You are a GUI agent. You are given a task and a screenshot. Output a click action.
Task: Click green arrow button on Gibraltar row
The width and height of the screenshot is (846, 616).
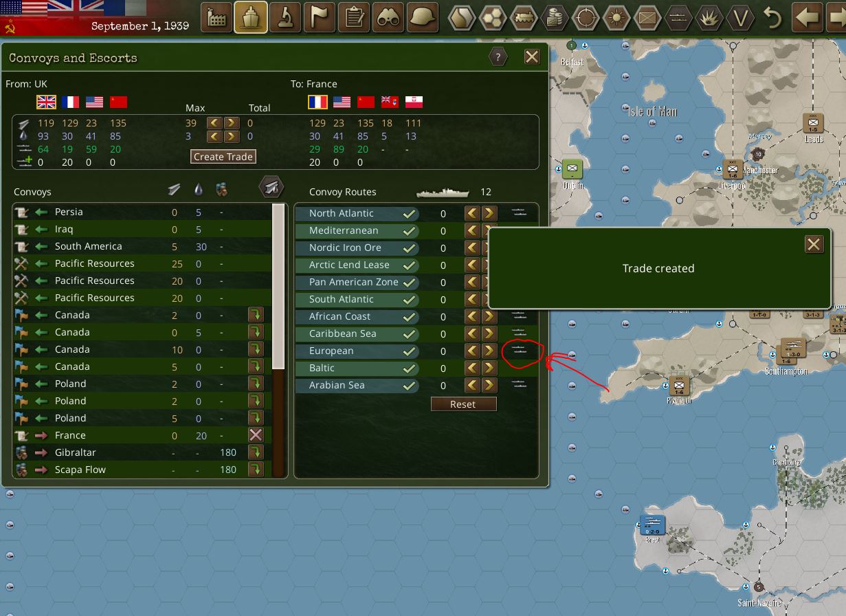[x=256, y=452]
